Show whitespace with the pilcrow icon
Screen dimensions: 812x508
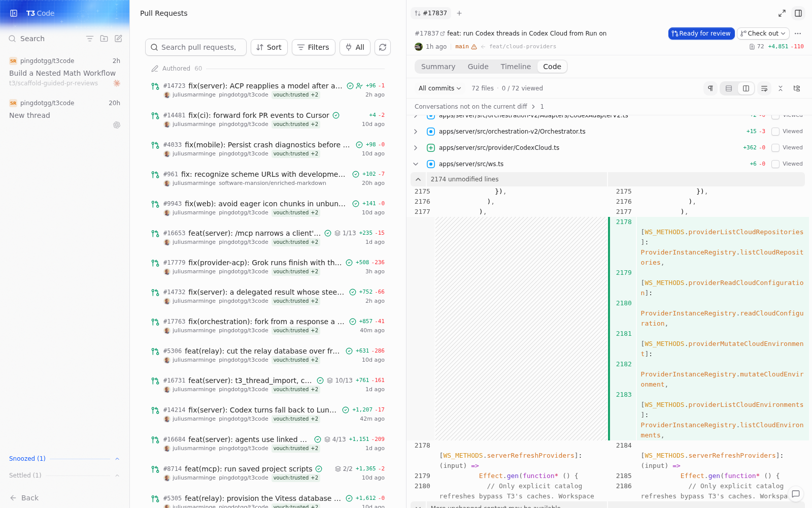710,88
